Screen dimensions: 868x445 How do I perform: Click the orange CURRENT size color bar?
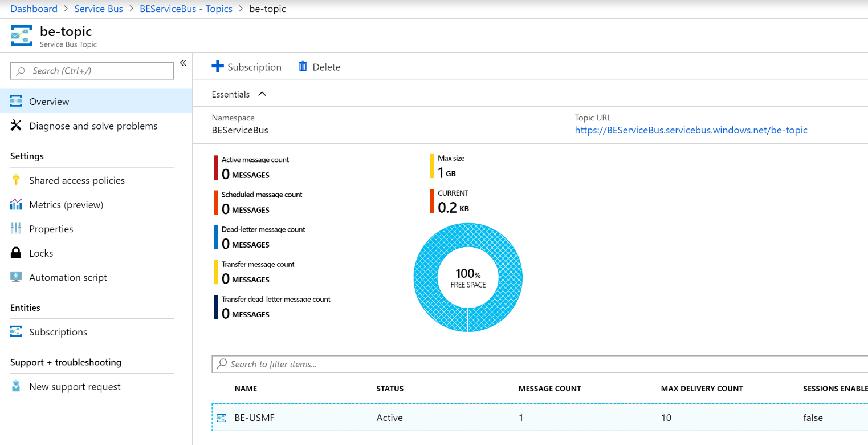tap(432, 201)
